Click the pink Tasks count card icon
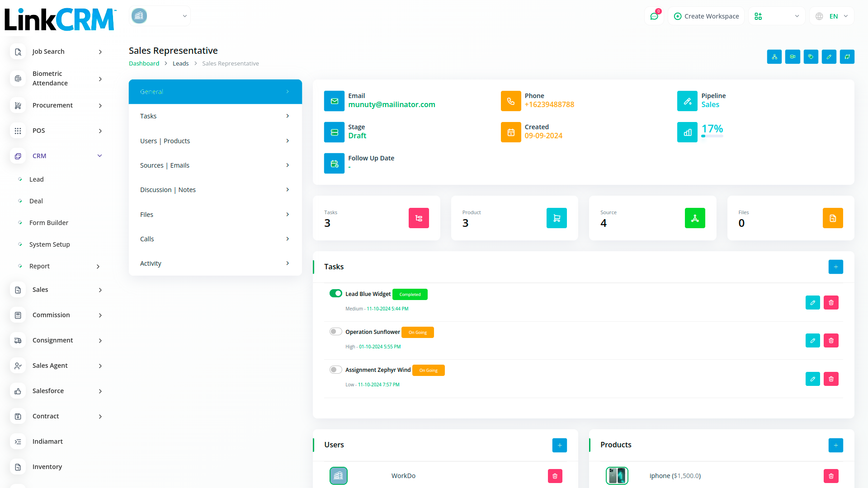868x488 pixels. coord(419,218)
